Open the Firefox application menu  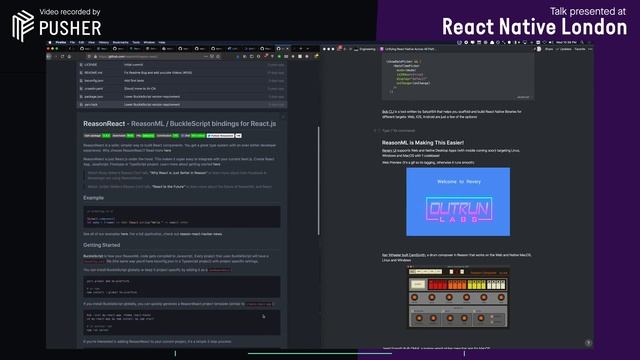(x=61, y=42)
